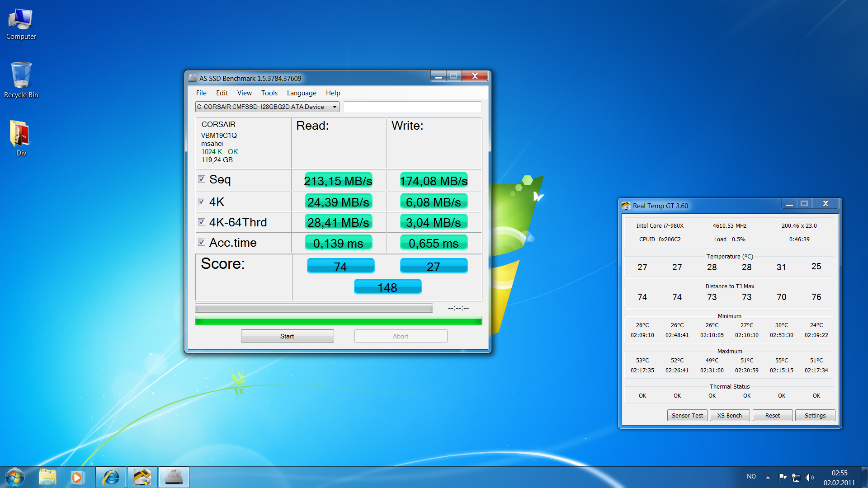Click the 119,24 GB drive capacity text
Image resolution: width=868 pixels, height=488 pixels.
tap(217, 160)
